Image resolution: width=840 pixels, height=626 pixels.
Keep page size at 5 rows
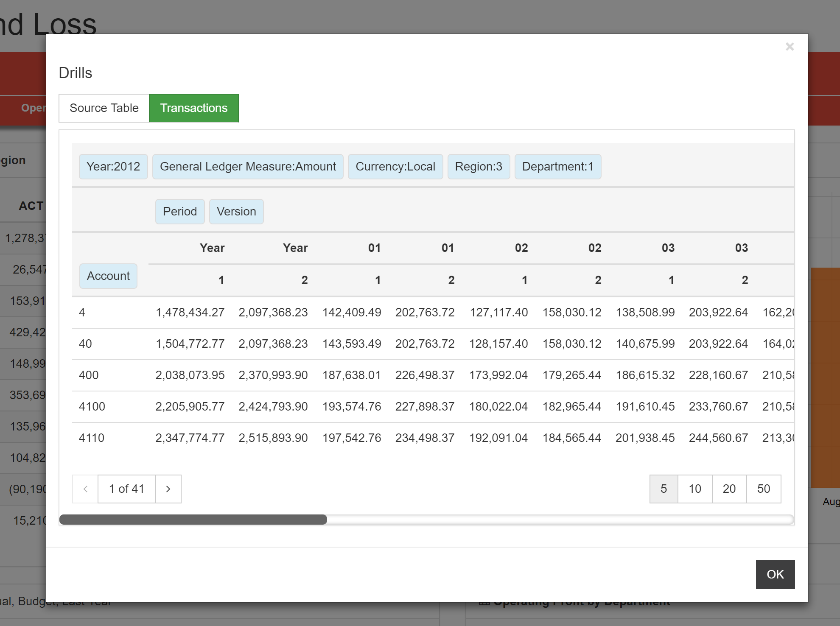(x=663, y=489)
